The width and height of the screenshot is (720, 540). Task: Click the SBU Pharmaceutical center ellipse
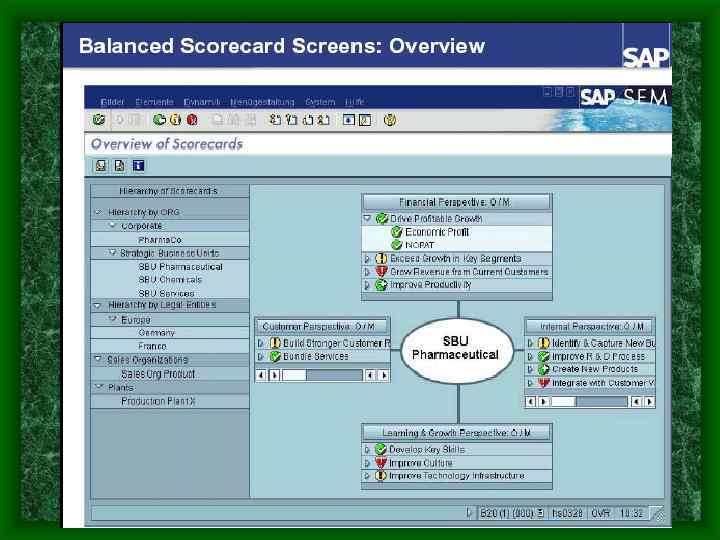[457, 350]
